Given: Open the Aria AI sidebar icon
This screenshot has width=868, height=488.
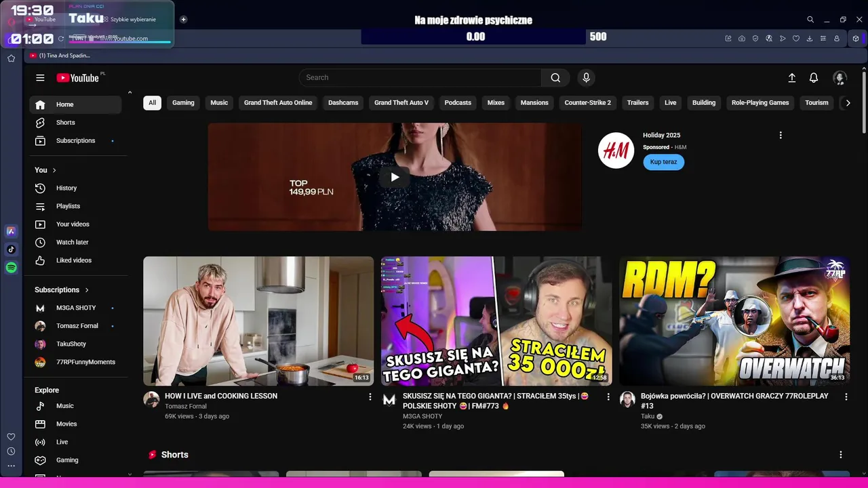Looking at the screenshot, I should click(x=11, y=231).
